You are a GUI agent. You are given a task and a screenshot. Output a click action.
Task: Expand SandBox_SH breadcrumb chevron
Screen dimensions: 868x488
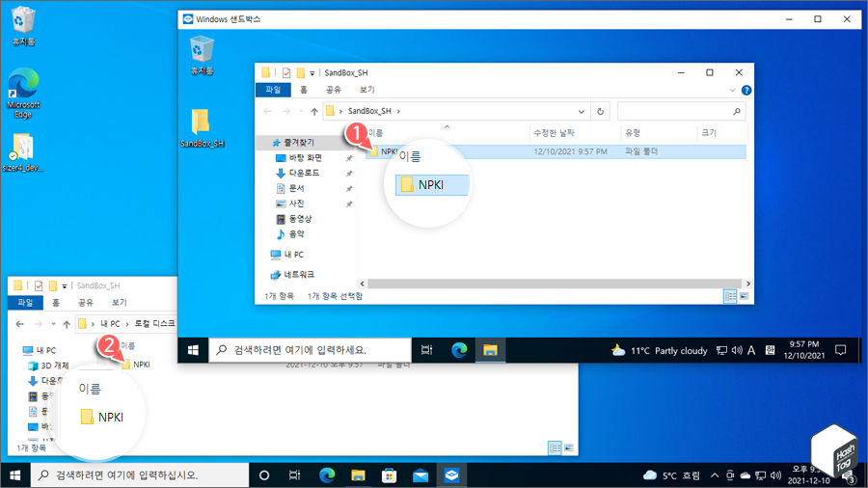pos(398,111)
